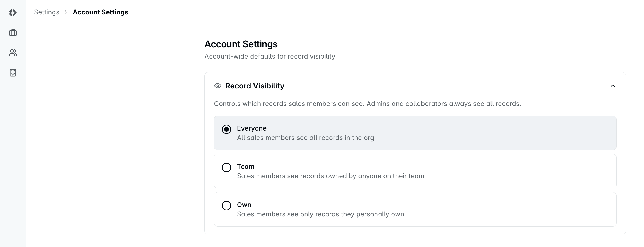Click the eye icon beside Record Visibility
The image size is (644, 247).
[218, 86]
